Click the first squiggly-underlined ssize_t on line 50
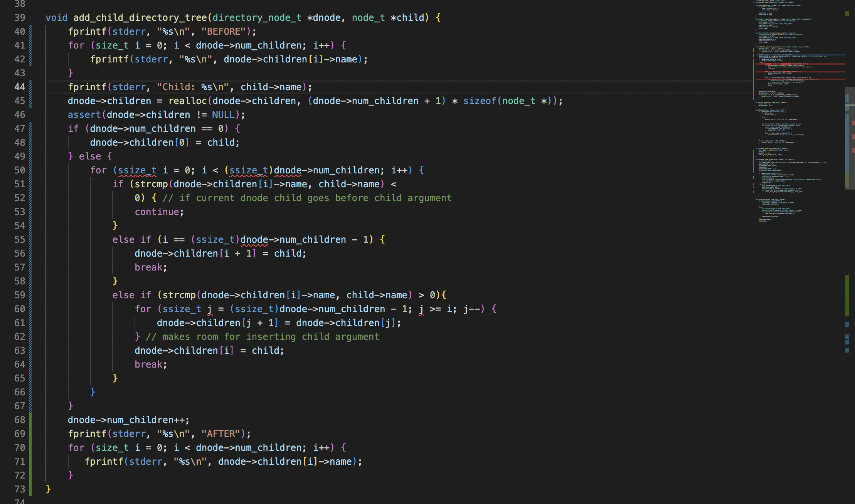Image resolution: width=855 pixels, height=504 pixels. (x=137, y=170)
